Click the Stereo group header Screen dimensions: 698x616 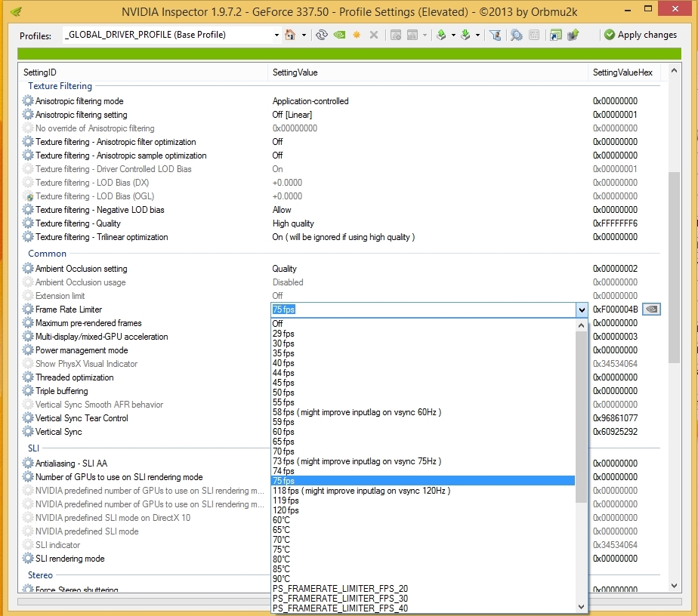tap(40, 575)
